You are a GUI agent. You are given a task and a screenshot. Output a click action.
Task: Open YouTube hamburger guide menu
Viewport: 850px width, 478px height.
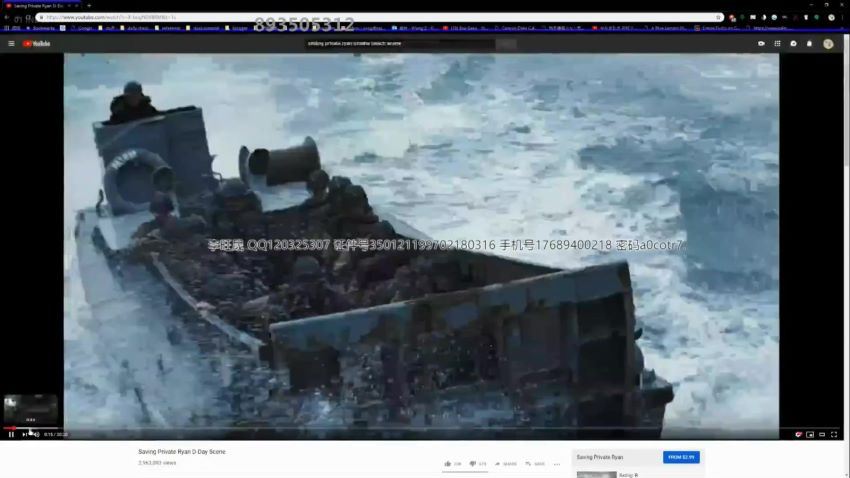[12, 44]
